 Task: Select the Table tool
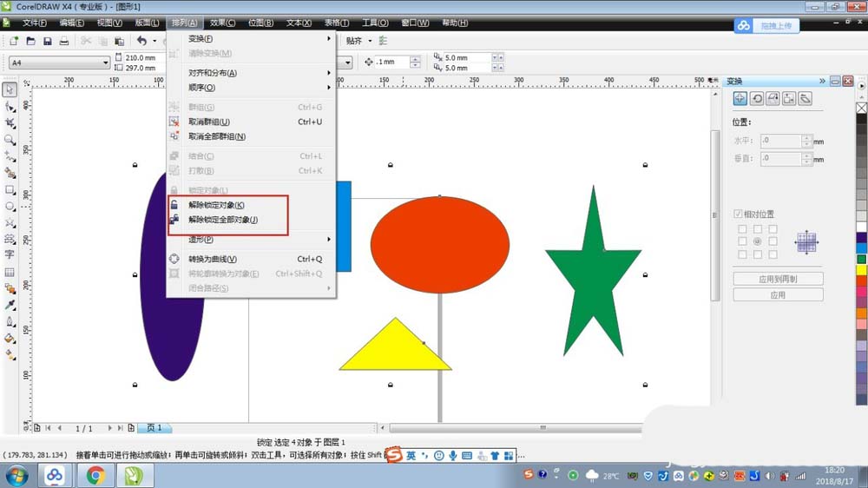tap(10, 272)
